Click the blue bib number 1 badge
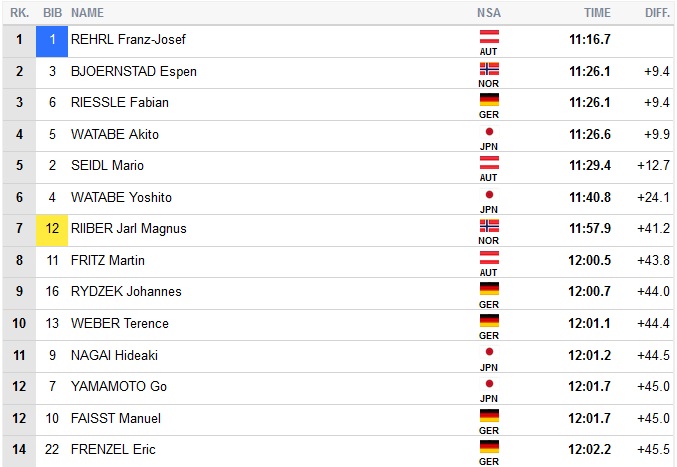The width and height of the screenshot is (677, 467). coord(52,40)
